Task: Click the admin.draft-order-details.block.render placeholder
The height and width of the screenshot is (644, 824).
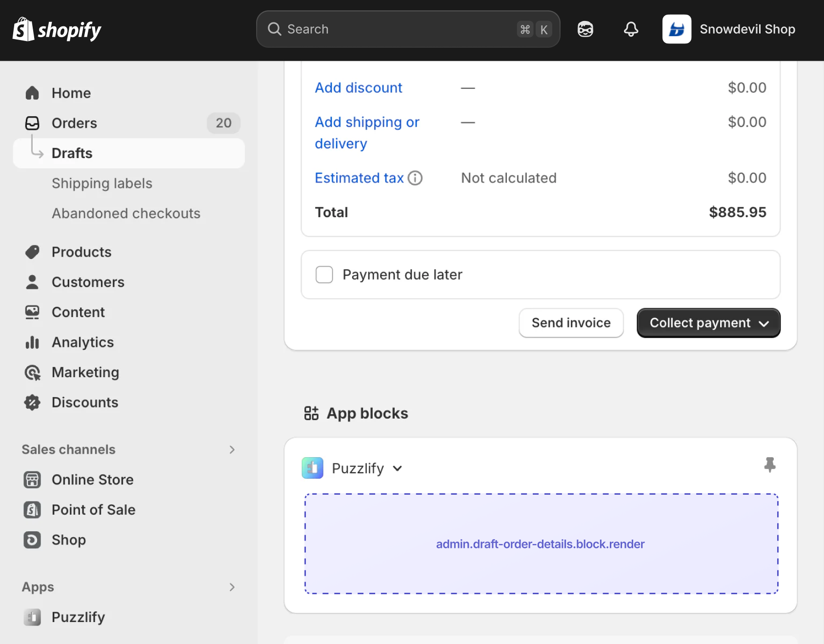Action: (x=541, y=544)
